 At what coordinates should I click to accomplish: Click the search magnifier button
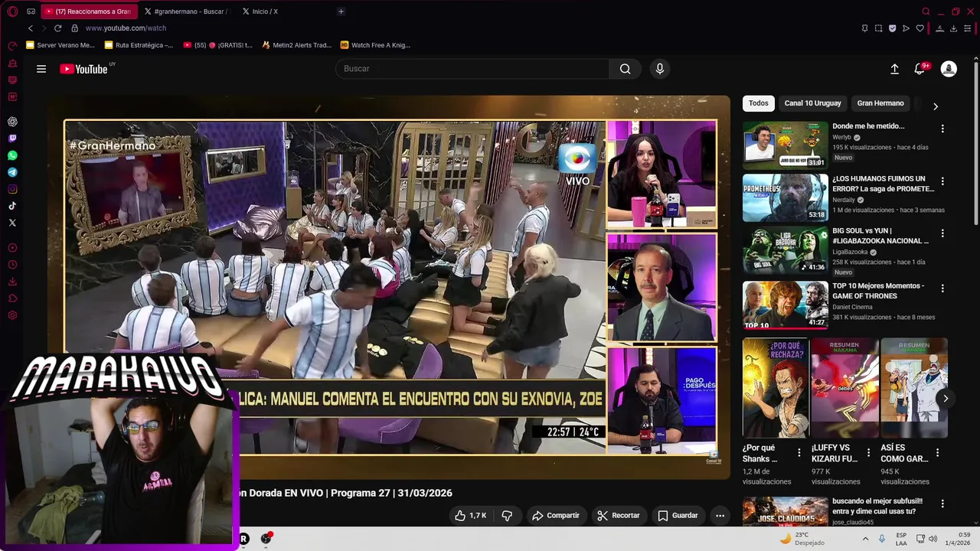pos(626,69)
